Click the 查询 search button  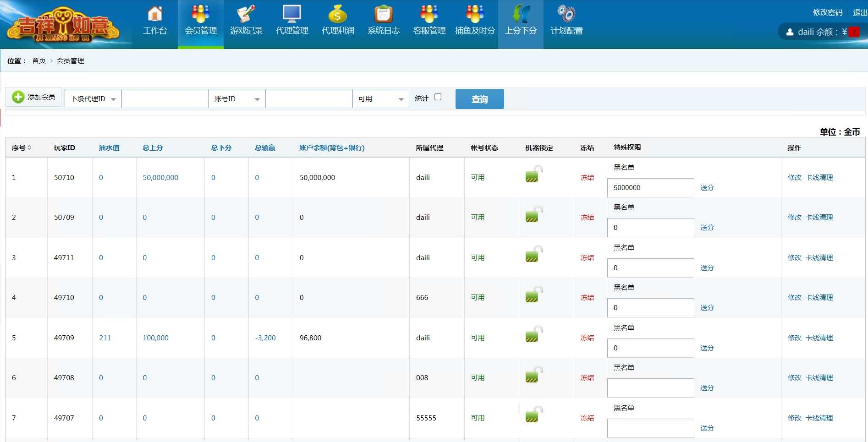pos(479,99)
